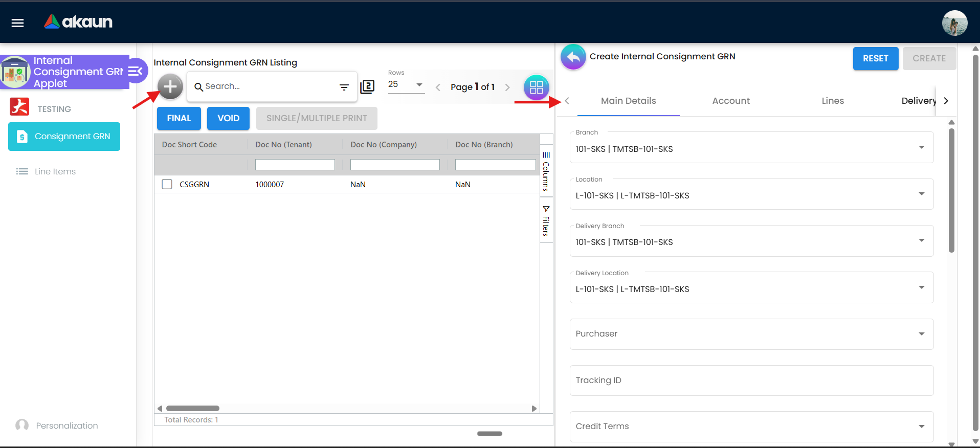Sort by Doc No (Company) header
The height and width of the screenshot is (448, 980).
tap(384, 145)
